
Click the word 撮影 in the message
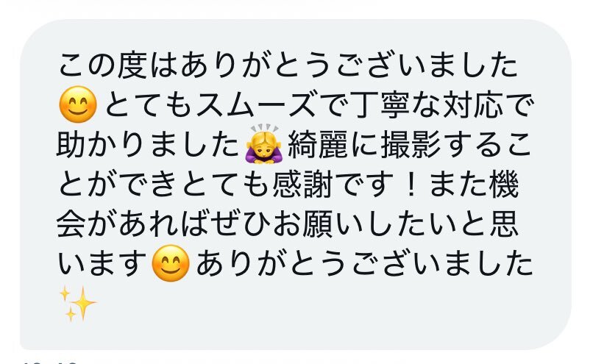411,145
